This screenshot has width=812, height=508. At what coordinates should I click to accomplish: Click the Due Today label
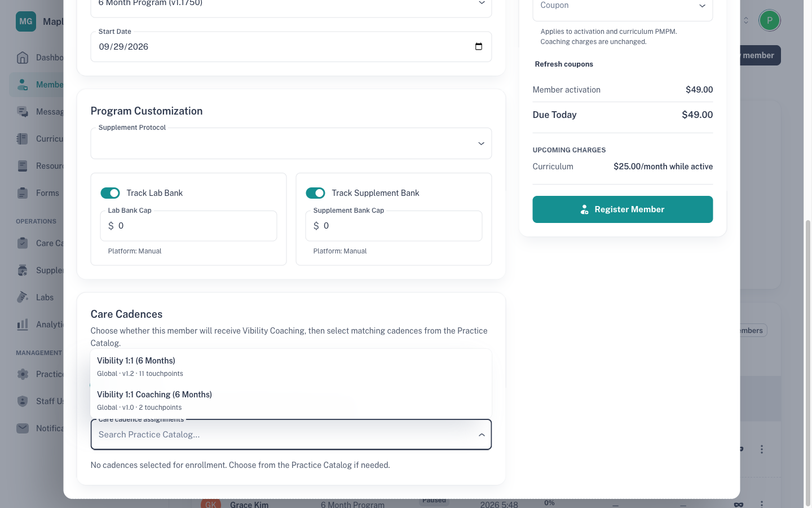pos(555,115)
